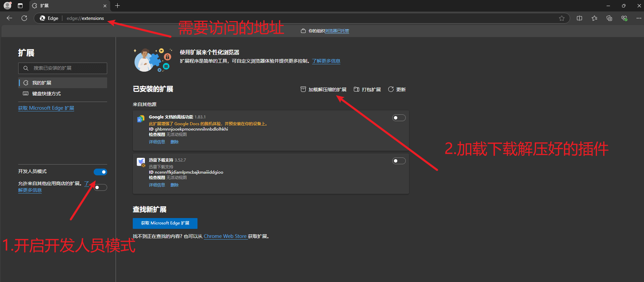Viewport: 644px width, 282px height.
Task: Open the Favorites list icon
Action: pyautogui.click(x=594, y=18)
